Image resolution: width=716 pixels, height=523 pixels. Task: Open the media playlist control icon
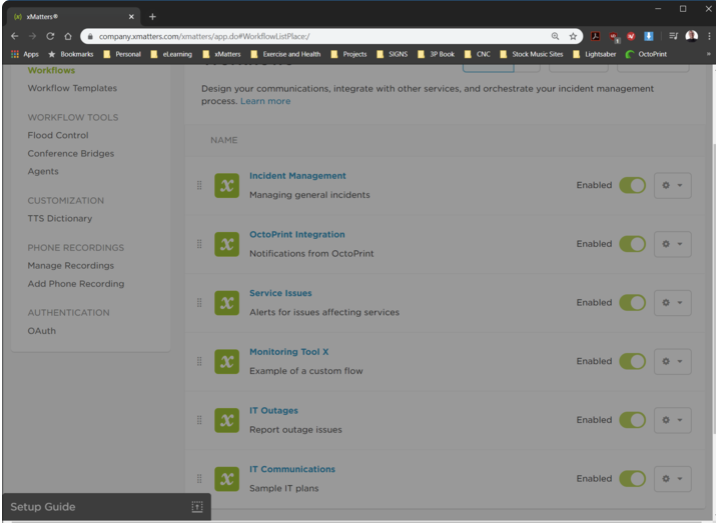pyautogui.click(x=674, y=36)
